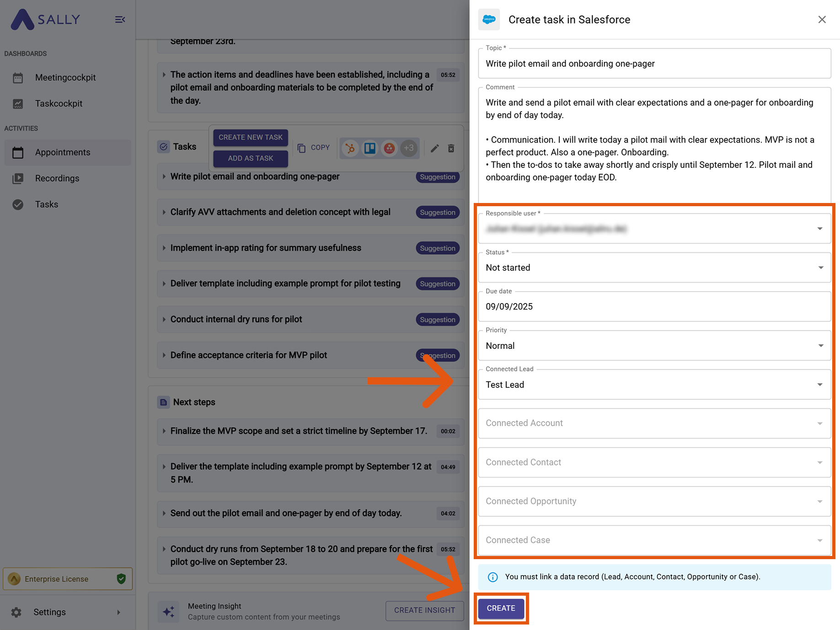This screenshot has width=840, height=630.
Task: Click the sidebar Tasks checkmark icon
Action: [18, 204]
